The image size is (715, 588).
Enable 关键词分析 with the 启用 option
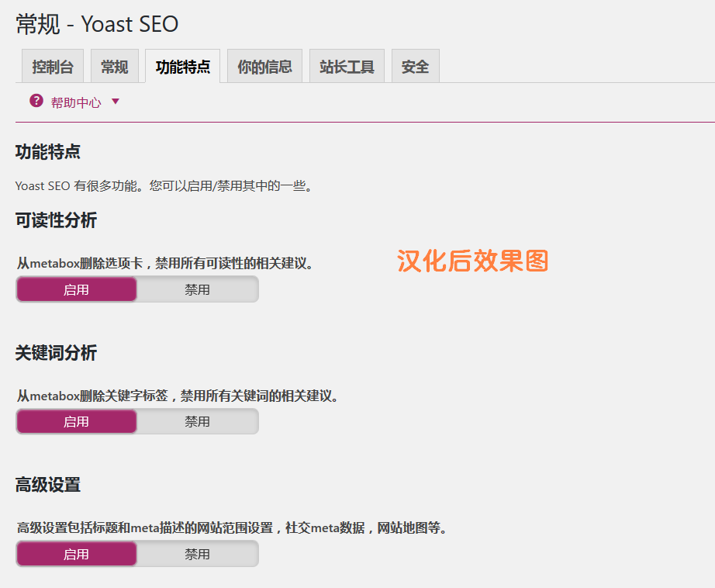tap(77, 421)
